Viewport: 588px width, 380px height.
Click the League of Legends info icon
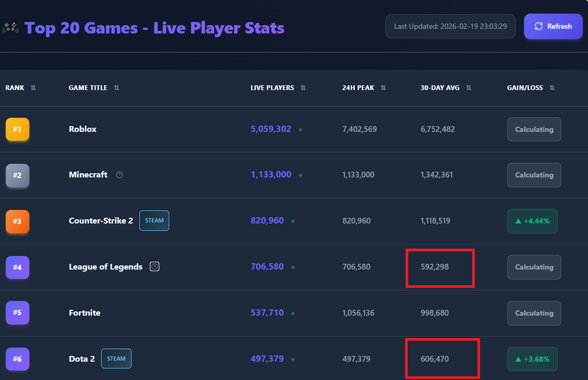pos(155,266)
